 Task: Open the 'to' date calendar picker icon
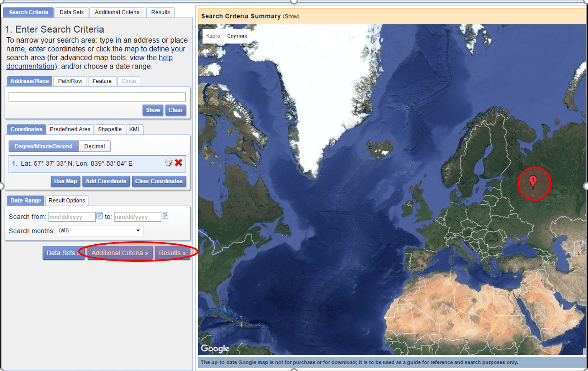[165, 215]
